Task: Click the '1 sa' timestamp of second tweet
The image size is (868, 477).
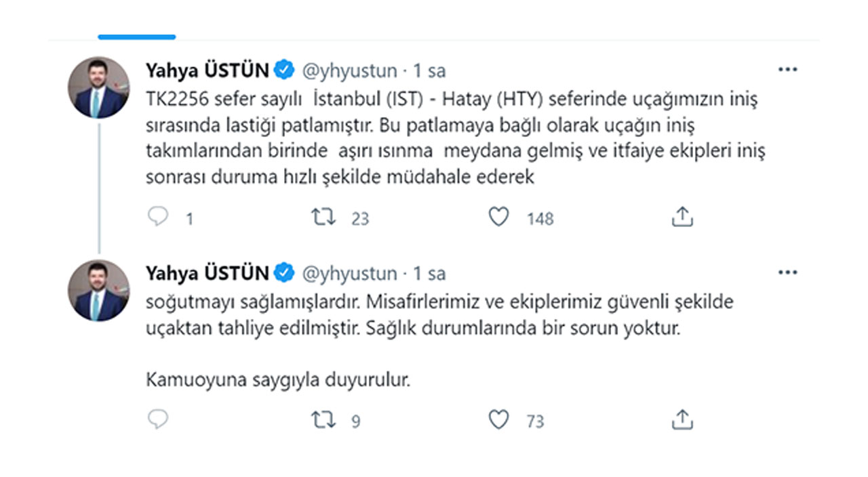Action: point(429,273)
